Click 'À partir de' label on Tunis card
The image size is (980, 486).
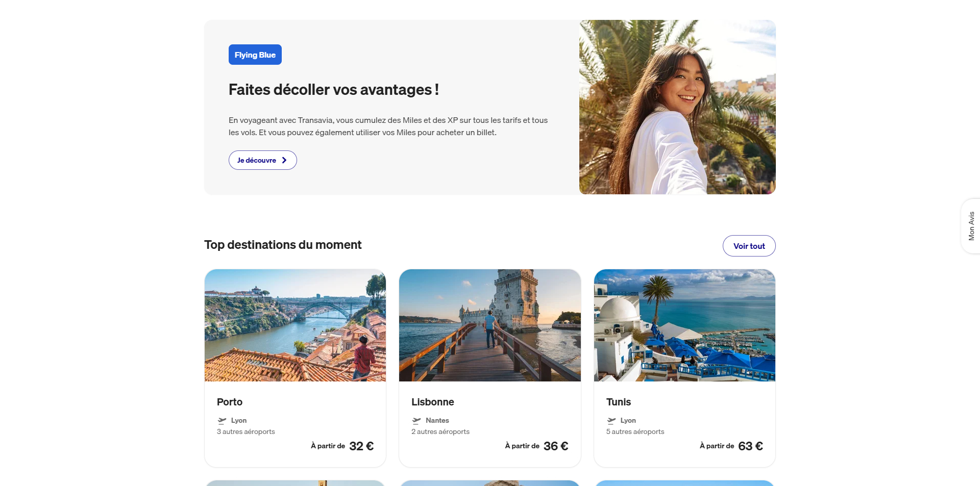pos(717,446)
